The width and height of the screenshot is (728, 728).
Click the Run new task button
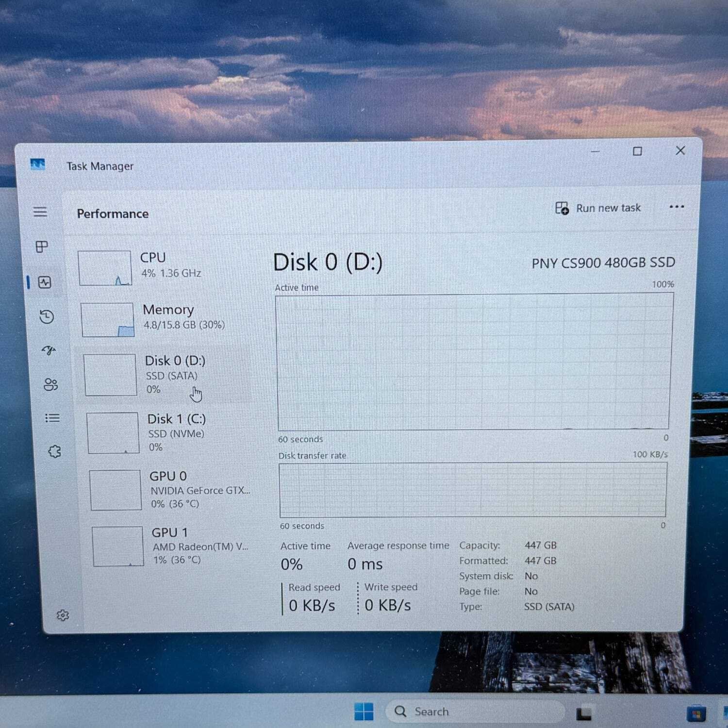tap(598, 208)
